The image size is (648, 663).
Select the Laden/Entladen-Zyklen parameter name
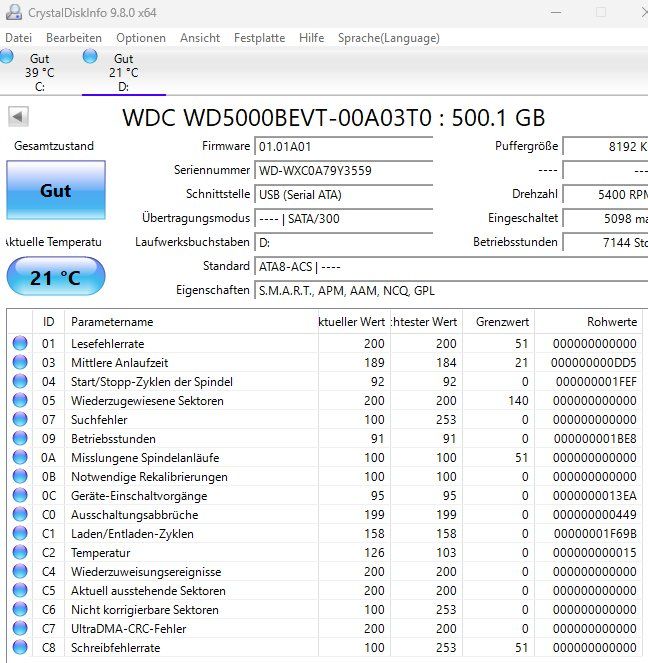tap(132, 534)
